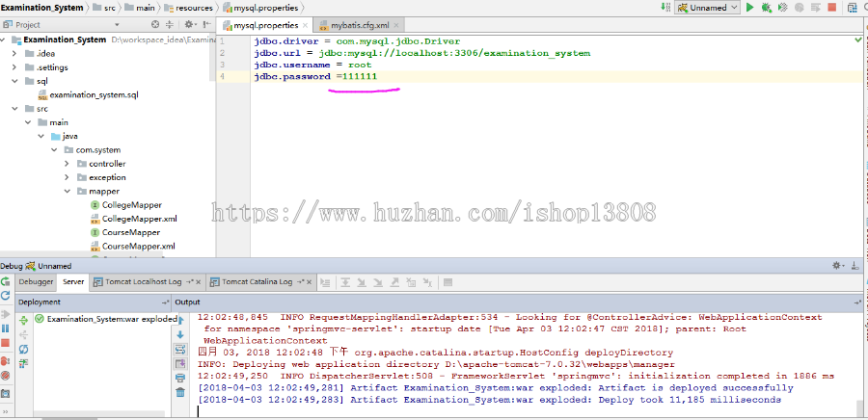
Task: Click main breadcrumb in navigation bar
Action: coord(140,8)
